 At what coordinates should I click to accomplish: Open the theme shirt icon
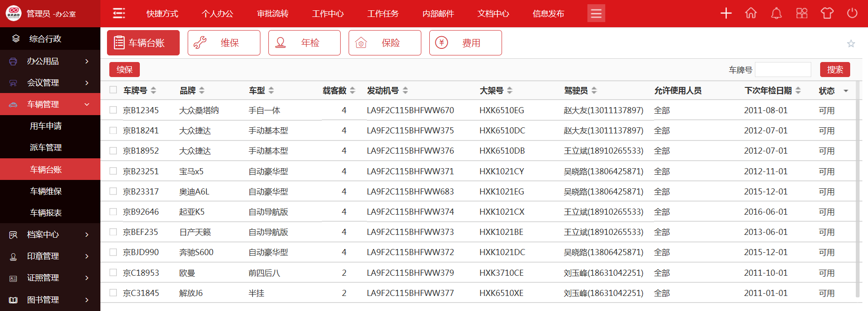coord(827,13)
